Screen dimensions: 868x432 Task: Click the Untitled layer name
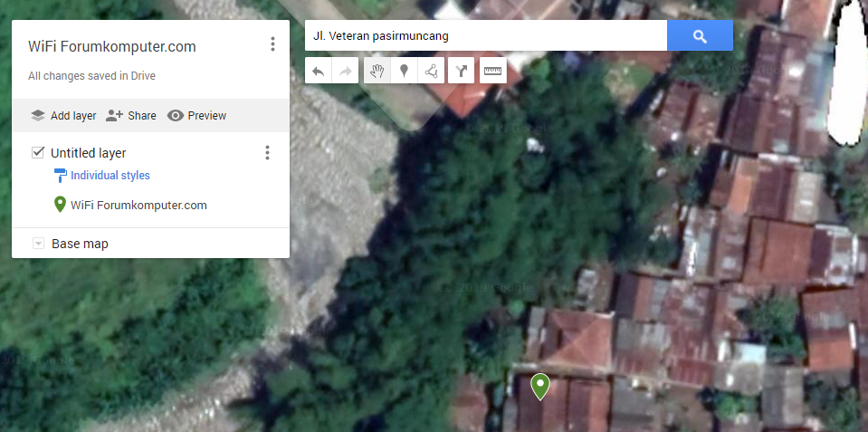89,153
